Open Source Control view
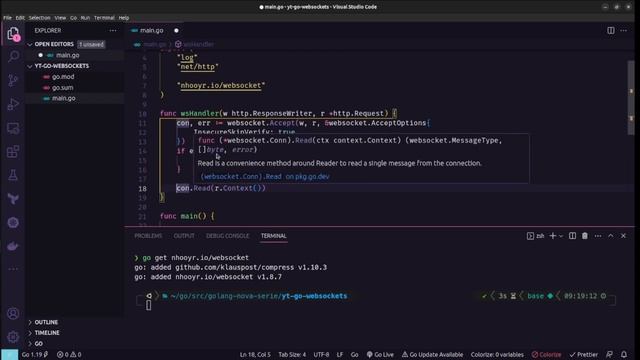 tap(13, 80)
